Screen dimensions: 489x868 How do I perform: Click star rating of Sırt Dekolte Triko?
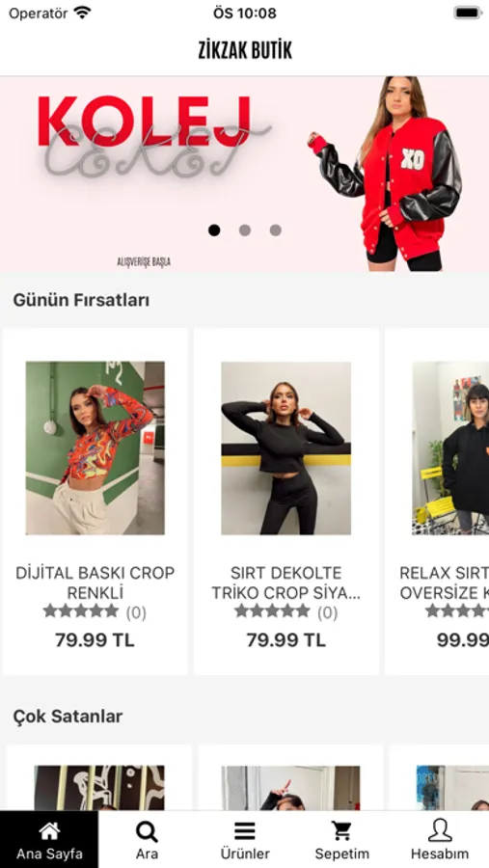[x=272, y=611]
